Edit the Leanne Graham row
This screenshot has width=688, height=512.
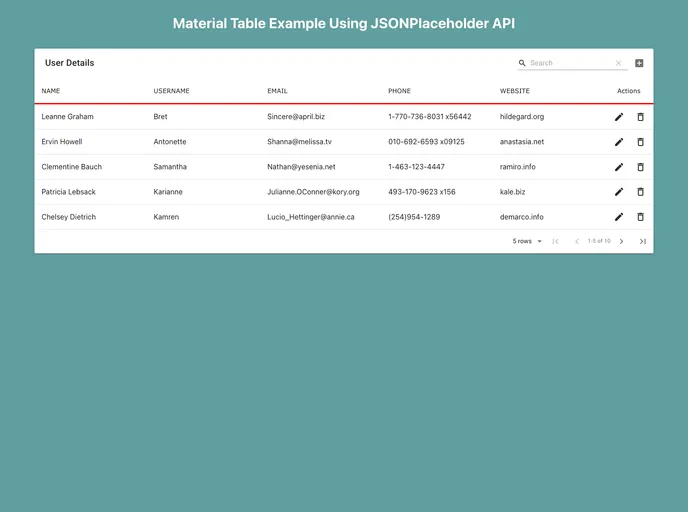[x=619, y=117]
